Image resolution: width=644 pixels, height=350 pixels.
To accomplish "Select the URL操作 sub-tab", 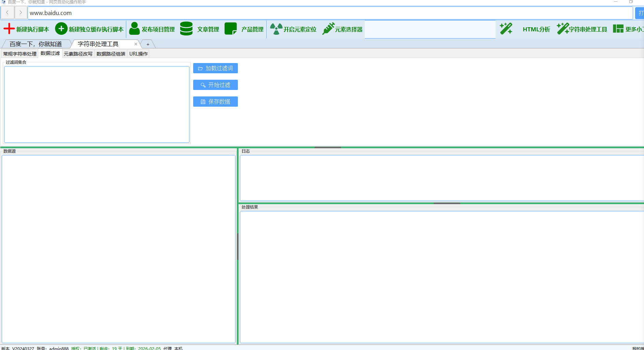I will click(138, 54).
